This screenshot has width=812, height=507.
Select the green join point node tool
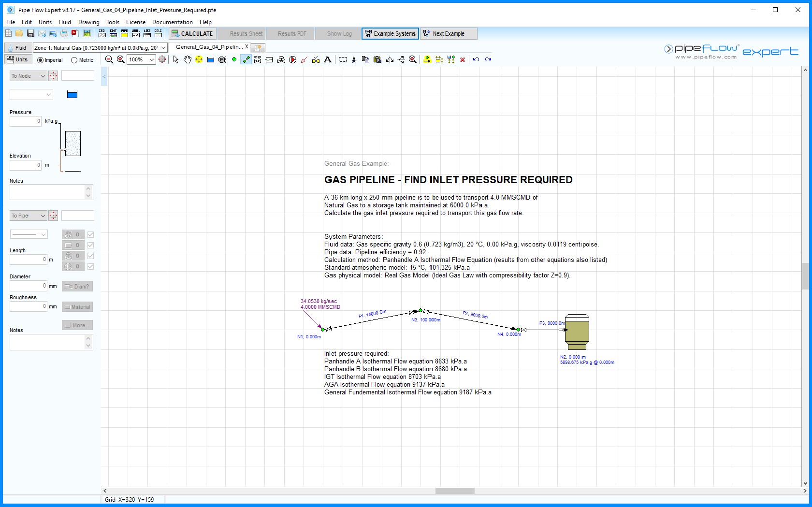[x=234, y=59]
